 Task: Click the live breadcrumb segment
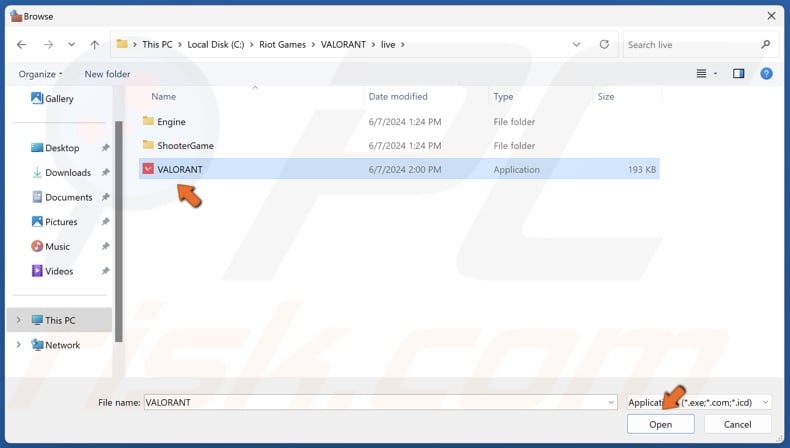tap(388, 44)
